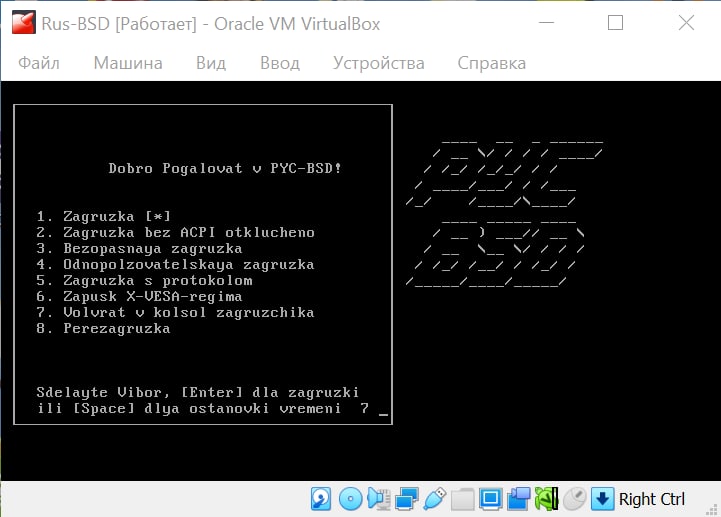The width and height of the screenshot is (721, 517).
Task: Click the mouse integration status icon
Action: [574, 499]
